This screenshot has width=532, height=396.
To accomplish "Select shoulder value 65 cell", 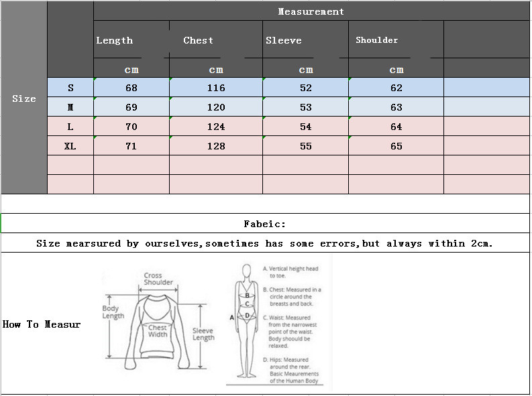I will 396,146.
